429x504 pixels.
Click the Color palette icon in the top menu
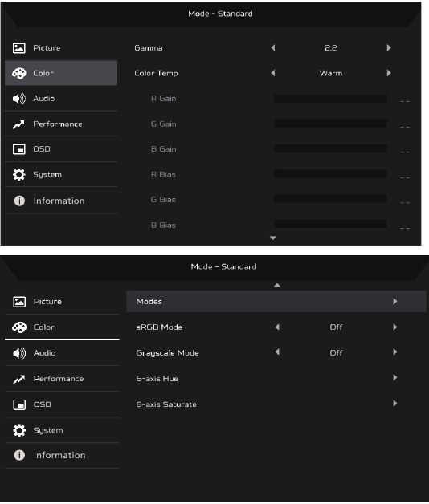pos(18,73)
